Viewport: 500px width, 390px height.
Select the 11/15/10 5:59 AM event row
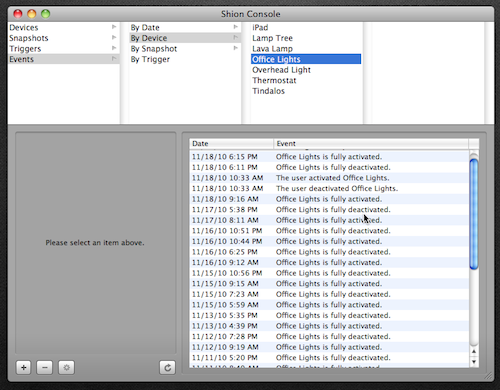point(329,305)
